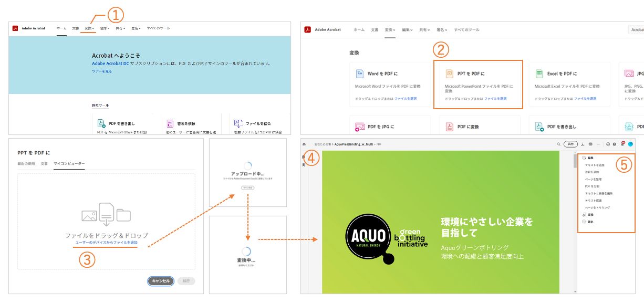Open the 署名 dropdown on the welcome screen

click(136, 28)
